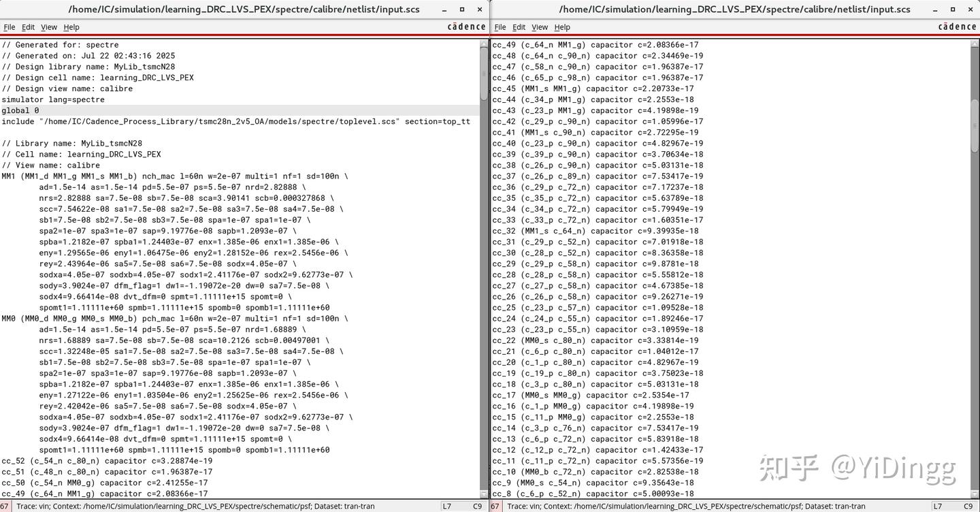Viewport: 980px width, 512px height.
Task: Open Help menu in left window
Action: (x=71, y=27)
